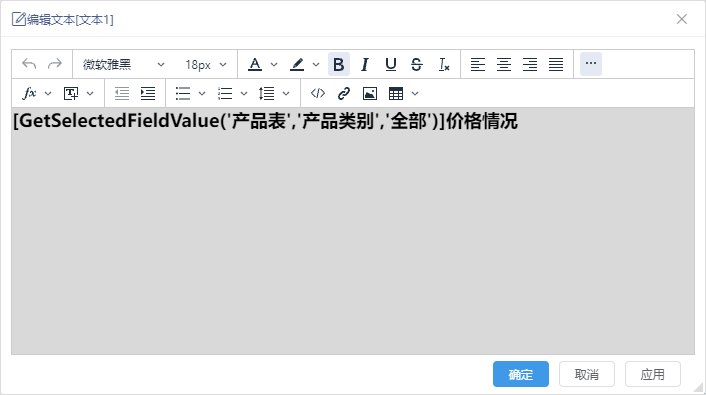This screenshot has height=395, width=706.
Task: Click the 确定 button
Action: coord(520,374)
